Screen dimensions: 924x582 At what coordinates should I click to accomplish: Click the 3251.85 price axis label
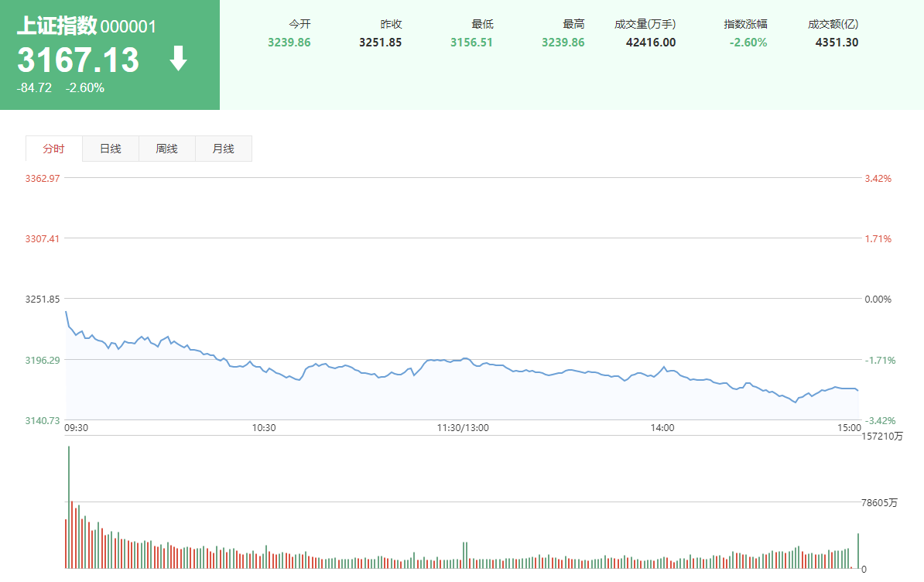tap(43, 300)
